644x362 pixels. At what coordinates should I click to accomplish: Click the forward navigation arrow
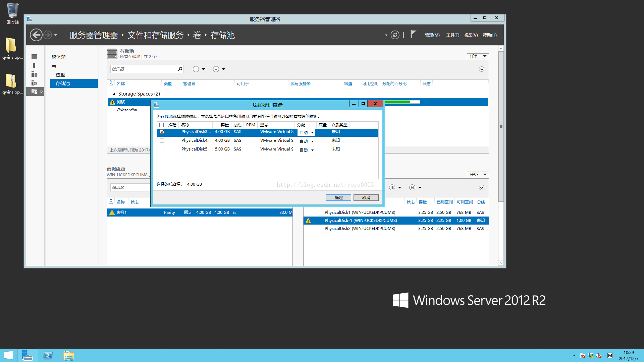click(x=48, y=35)
